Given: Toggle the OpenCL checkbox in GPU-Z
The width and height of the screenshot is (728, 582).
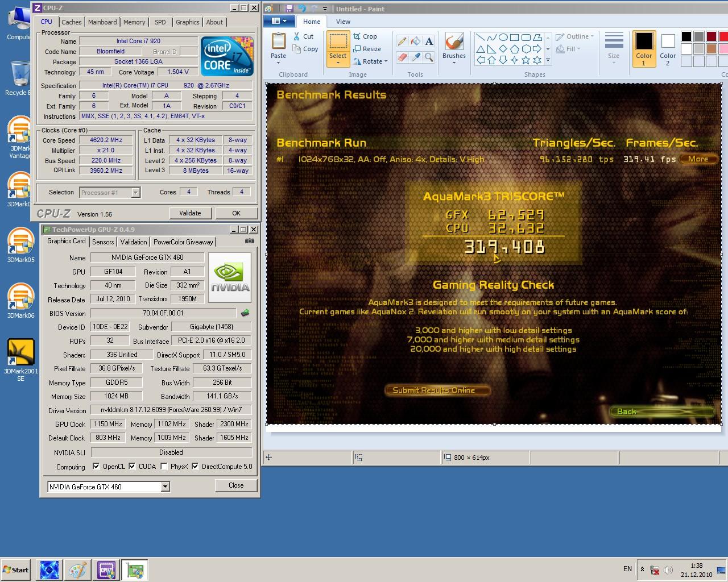Looking at the screenshot, I should click(x=96, y=467).
